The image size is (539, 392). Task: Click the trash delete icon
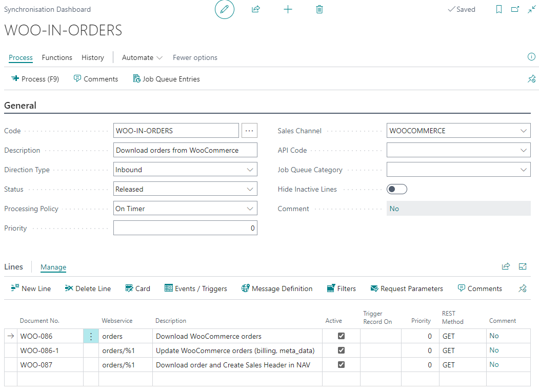point(320,9)
